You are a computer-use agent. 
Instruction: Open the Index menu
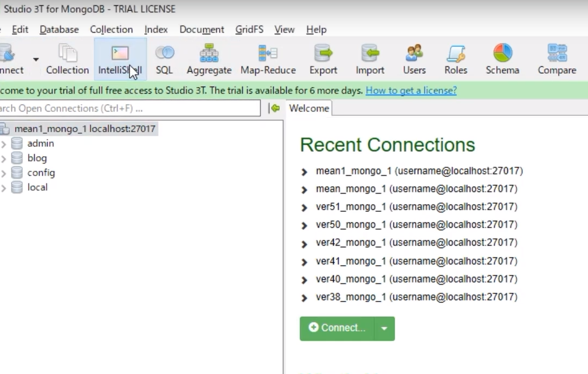pyautogui.click(x=156, y=29)
